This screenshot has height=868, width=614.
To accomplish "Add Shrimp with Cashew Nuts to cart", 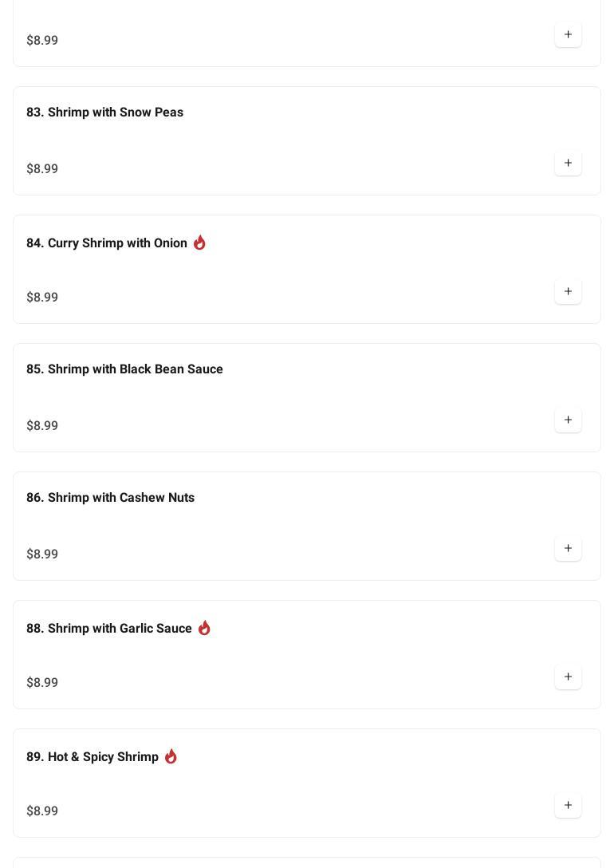I will tap(568, 549).
